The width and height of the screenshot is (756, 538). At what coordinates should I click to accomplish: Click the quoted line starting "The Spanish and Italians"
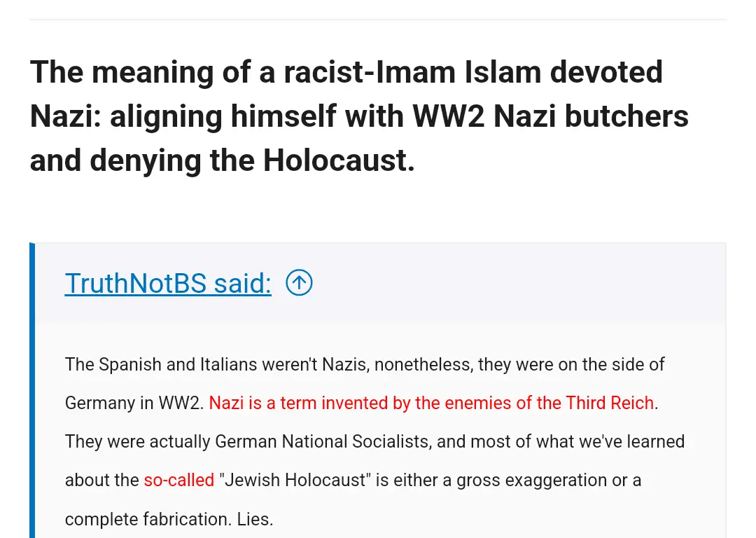point(364,364)
